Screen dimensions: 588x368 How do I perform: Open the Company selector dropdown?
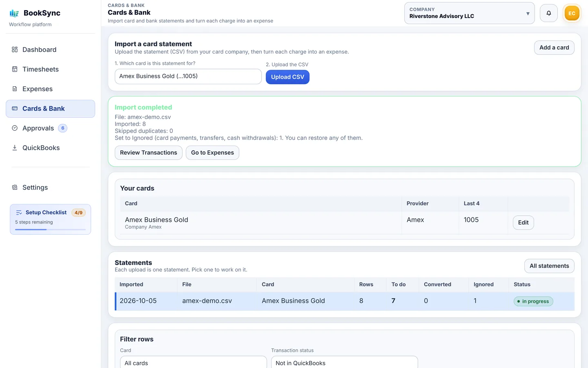point(469,13)
